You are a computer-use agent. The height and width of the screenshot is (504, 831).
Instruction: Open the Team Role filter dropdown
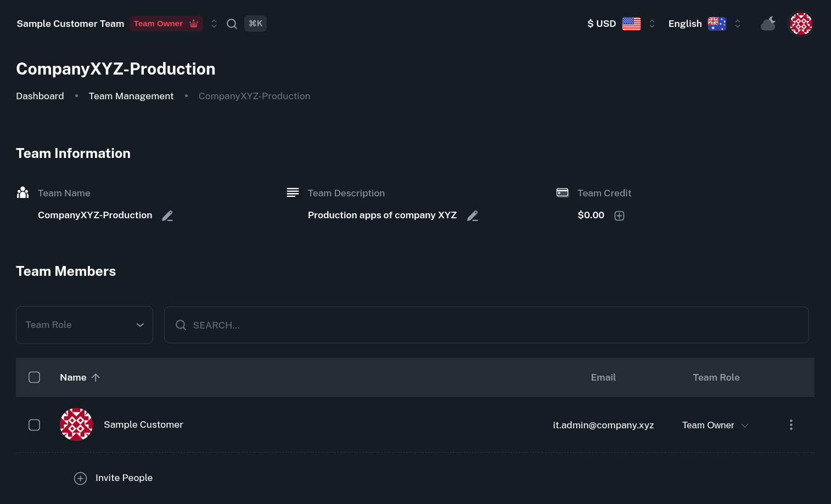[x=85, y=325]
